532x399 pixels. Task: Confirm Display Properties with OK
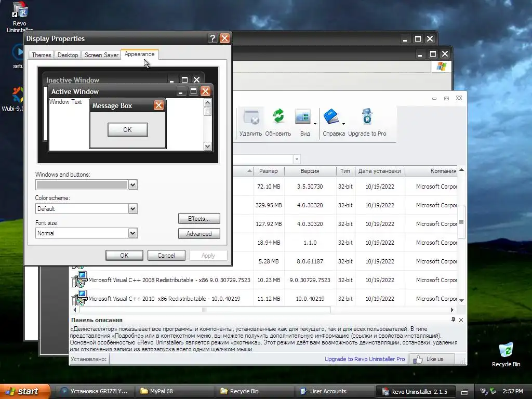[124, 256]
